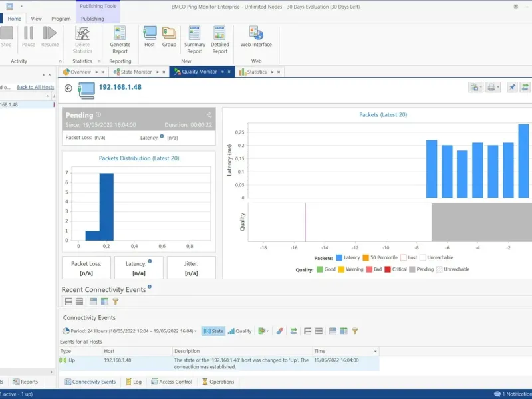Open the Time column sort dropdown
Viewport: 532px width, 399px height.
tap(375, 352)
